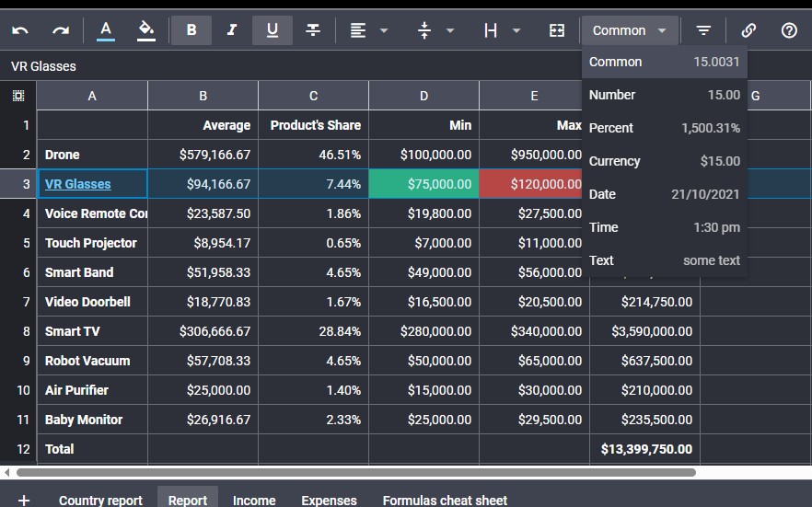Collapse the Common number format dropdown

pyautogui.click(x=630, y=30)
